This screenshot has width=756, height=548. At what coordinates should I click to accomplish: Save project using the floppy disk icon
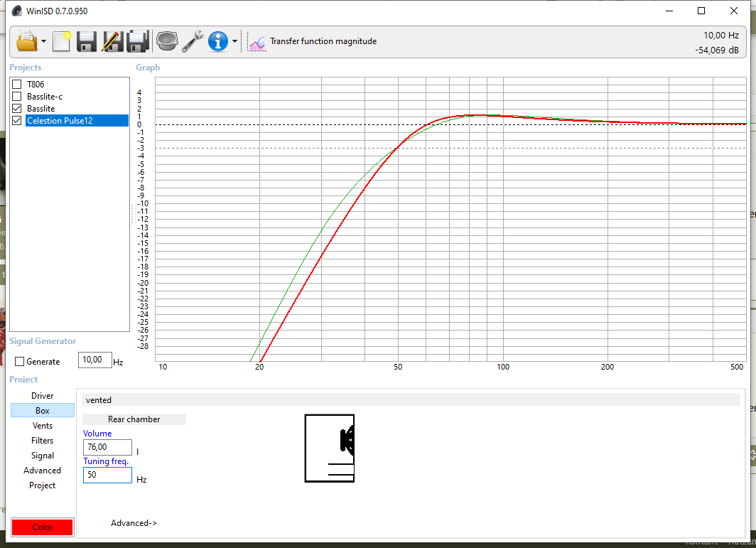(87, 41)
